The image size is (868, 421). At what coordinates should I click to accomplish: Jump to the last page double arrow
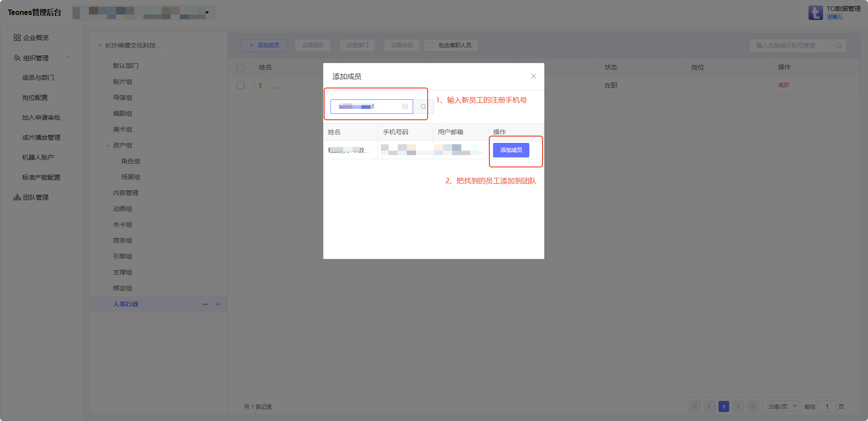(x=753, y=406)
